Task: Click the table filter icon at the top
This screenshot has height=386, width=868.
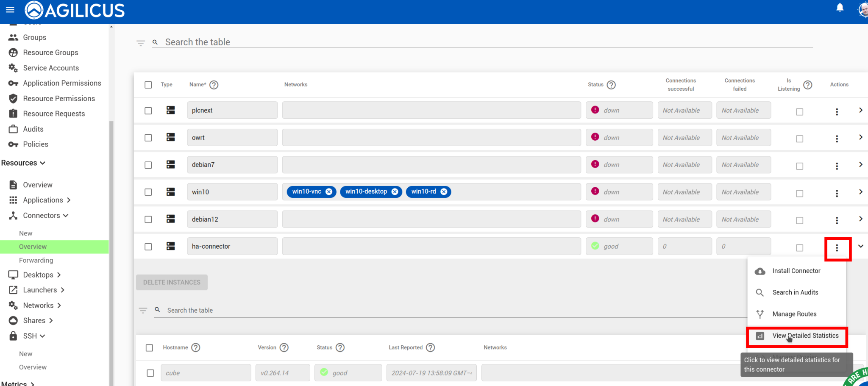Action: tap(141, 43)
